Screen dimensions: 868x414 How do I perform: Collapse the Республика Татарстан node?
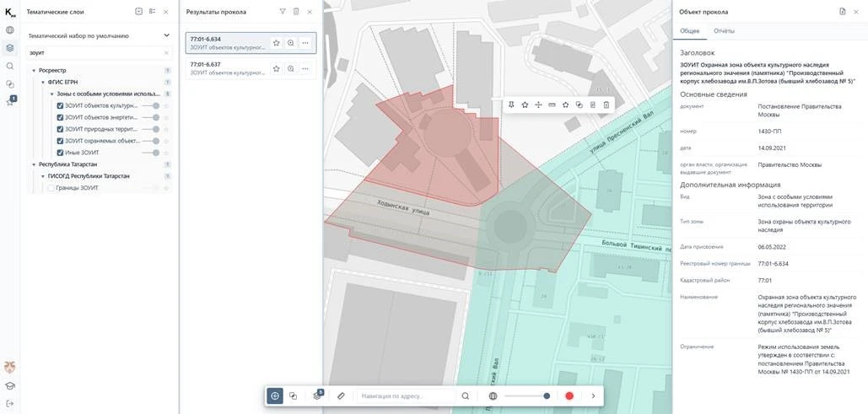coord(34,164)
